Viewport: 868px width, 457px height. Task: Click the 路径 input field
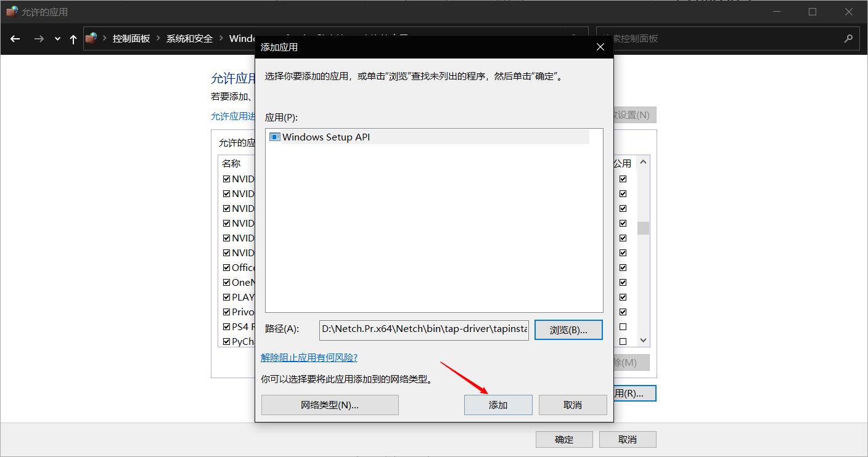coord(424,330)
